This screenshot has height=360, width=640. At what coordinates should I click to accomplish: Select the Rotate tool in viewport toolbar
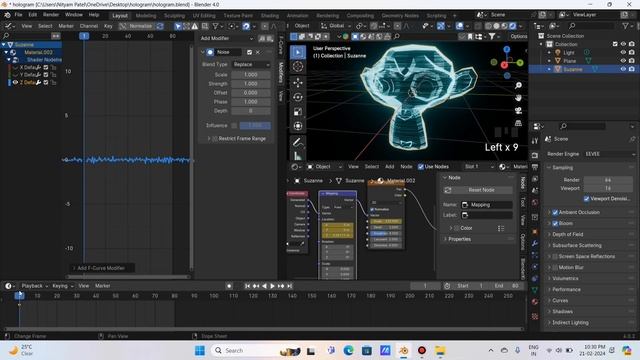298,97
